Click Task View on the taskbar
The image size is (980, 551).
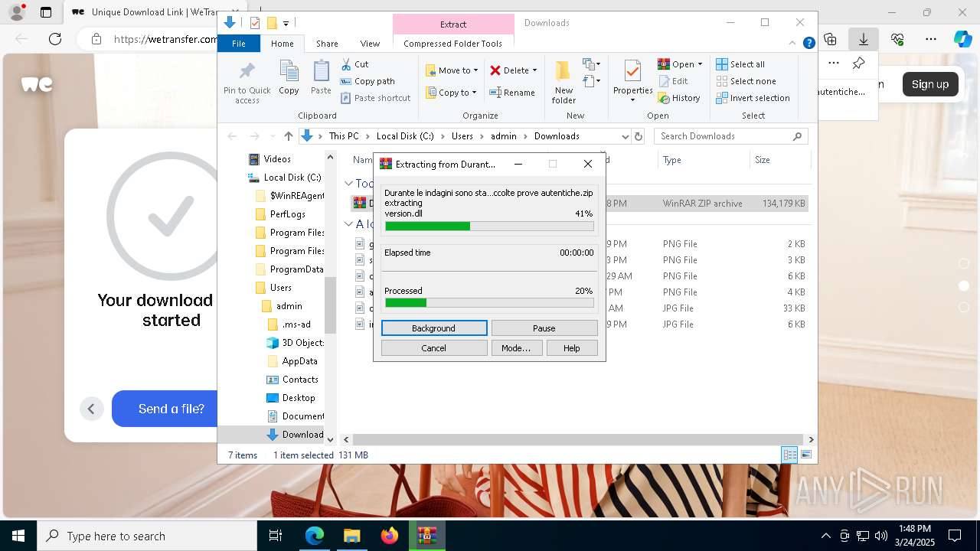coord(276,536)
